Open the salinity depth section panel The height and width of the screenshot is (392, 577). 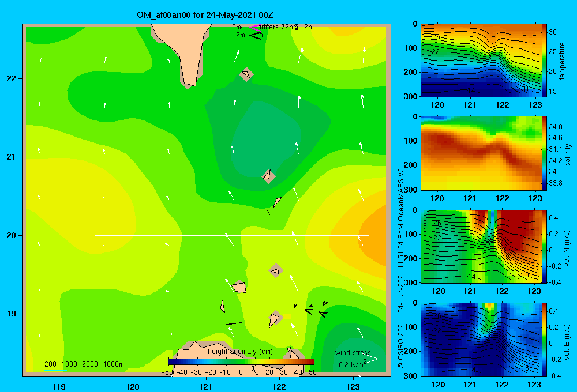pos(482,153)
